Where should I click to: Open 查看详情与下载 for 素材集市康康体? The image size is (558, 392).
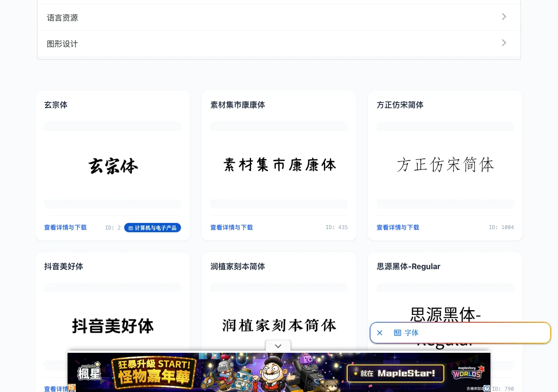pos(231,227)
